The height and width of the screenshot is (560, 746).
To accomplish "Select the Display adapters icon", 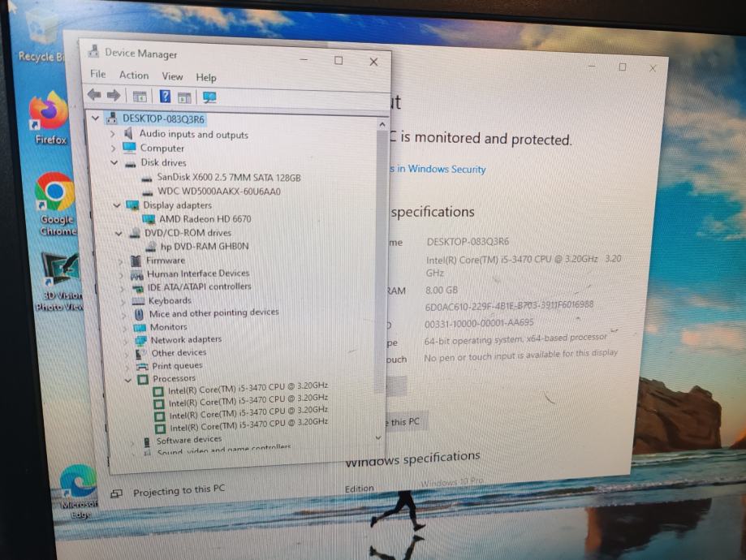I will pos(132,205).
